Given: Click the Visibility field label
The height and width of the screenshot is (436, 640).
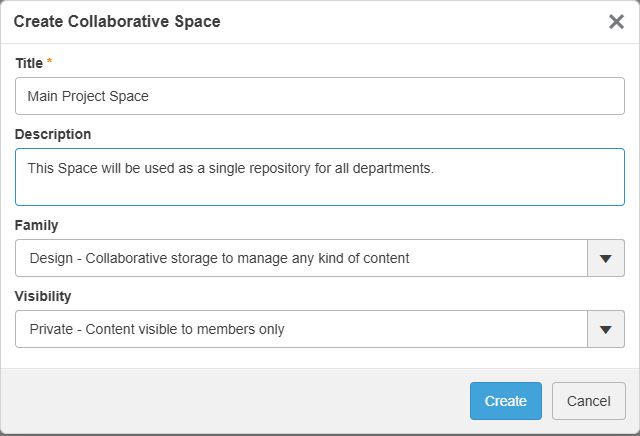Looking at the screenshot, I should tap(43, 296).
